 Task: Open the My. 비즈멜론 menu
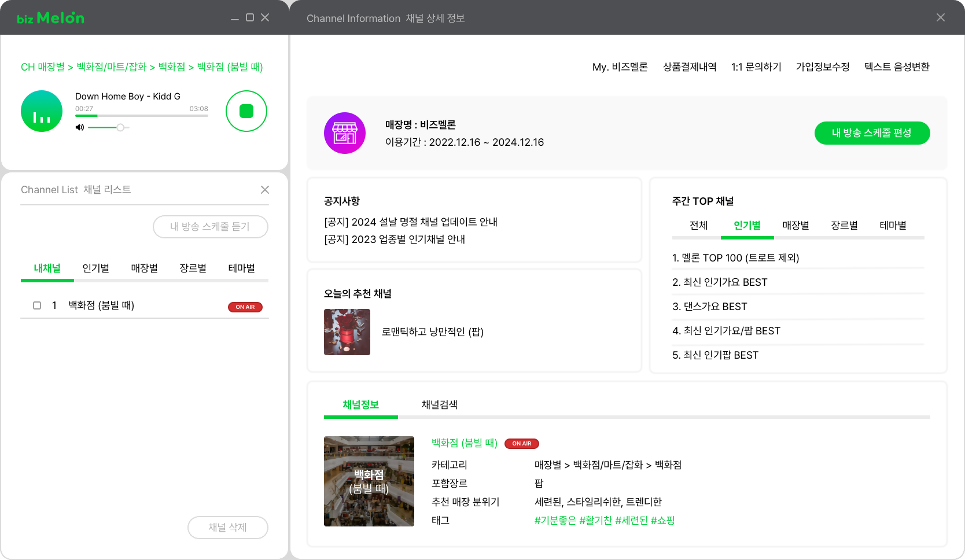(620, 67)
